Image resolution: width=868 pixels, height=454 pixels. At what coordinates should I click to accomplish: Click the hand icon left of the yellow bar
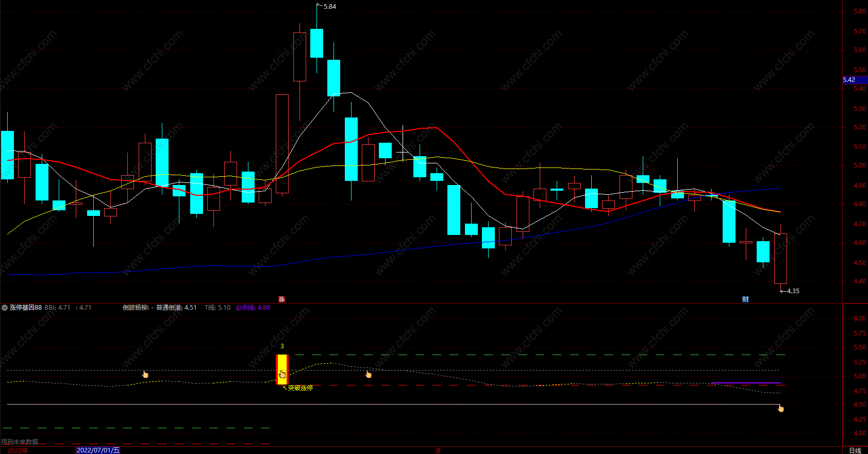point(145,374)
